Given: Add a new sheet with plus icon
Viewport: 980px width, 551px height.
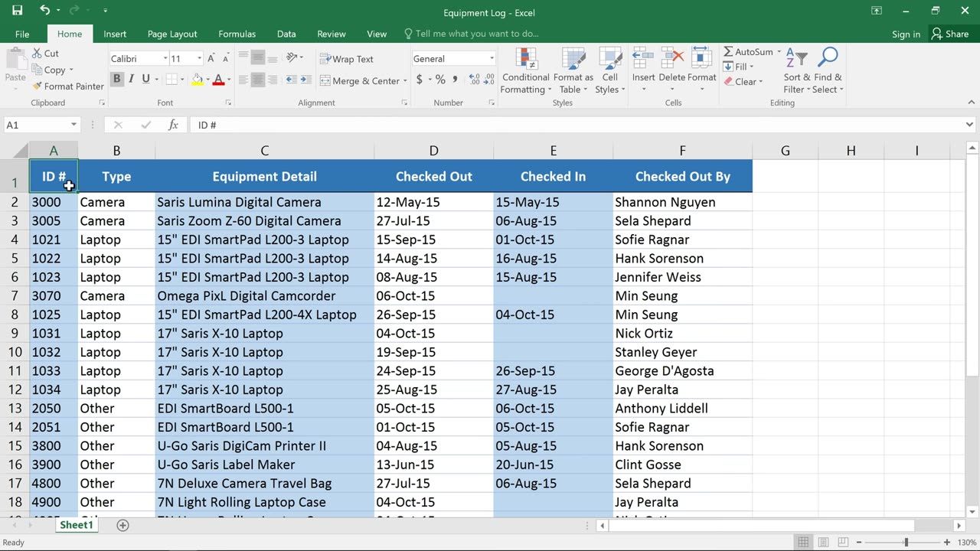Looking at the screenshot, I should click(x=122, y=525).
